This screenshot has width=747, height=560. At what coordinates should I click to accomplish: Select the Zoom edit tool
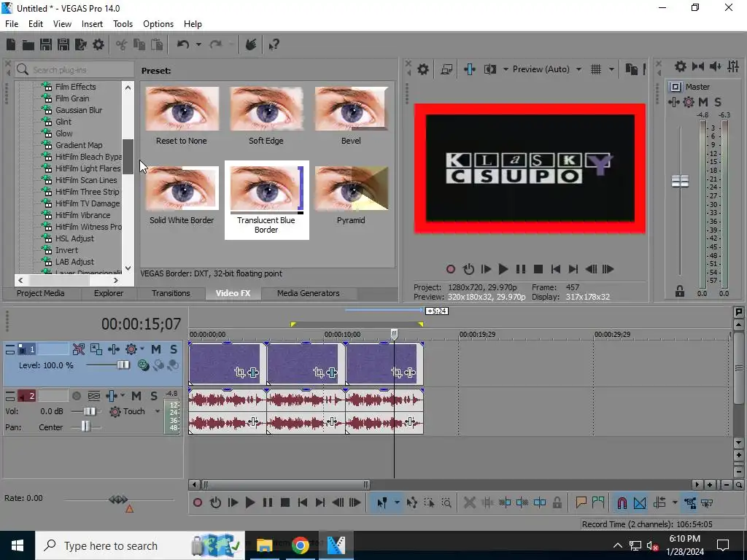446,503
